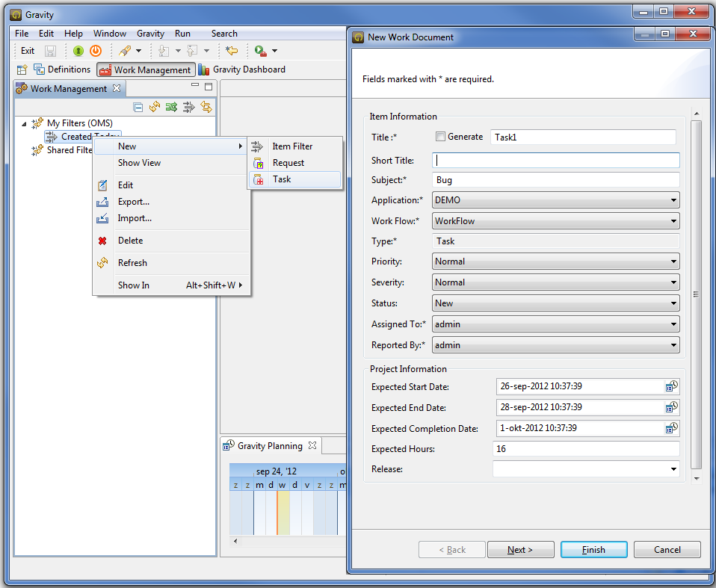Viewport: 716px width, 588px height.
Task: Open the Gravity Dashboard perspective
Action: click(x=242, y=69)
